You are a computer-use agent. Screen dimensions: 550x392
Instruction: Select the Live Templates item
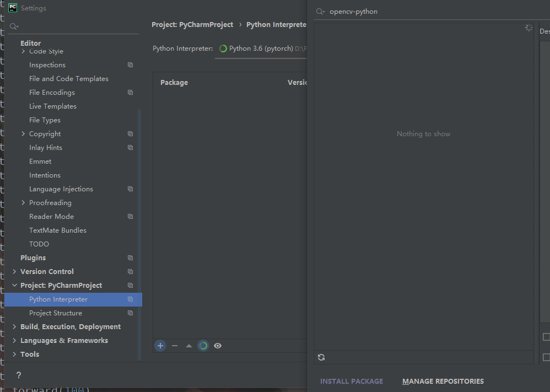click(52, 106)
